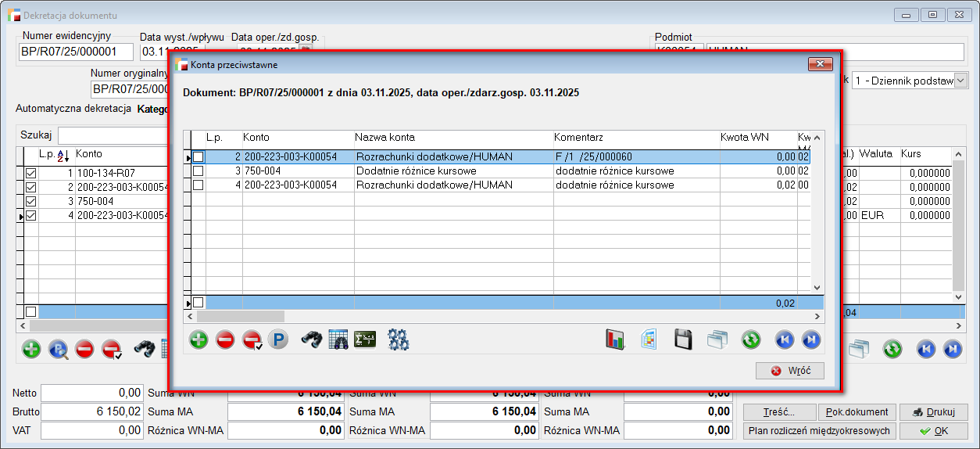Check the box for row 2 in dialog

click(x=199, y=157)
